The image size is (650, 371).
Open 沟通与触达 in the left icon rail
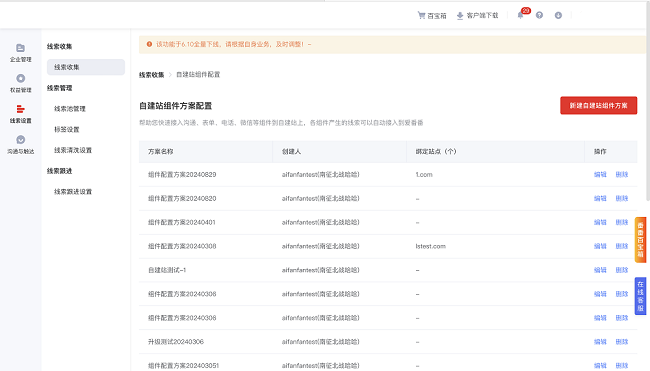coord(20,145)
